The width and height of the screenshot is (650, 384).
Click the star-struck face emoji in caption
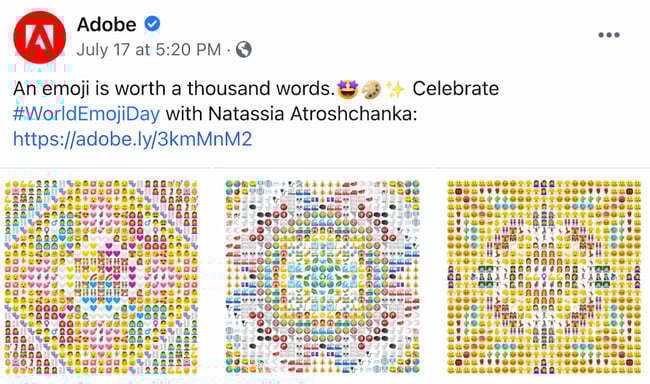click(347, 89)
